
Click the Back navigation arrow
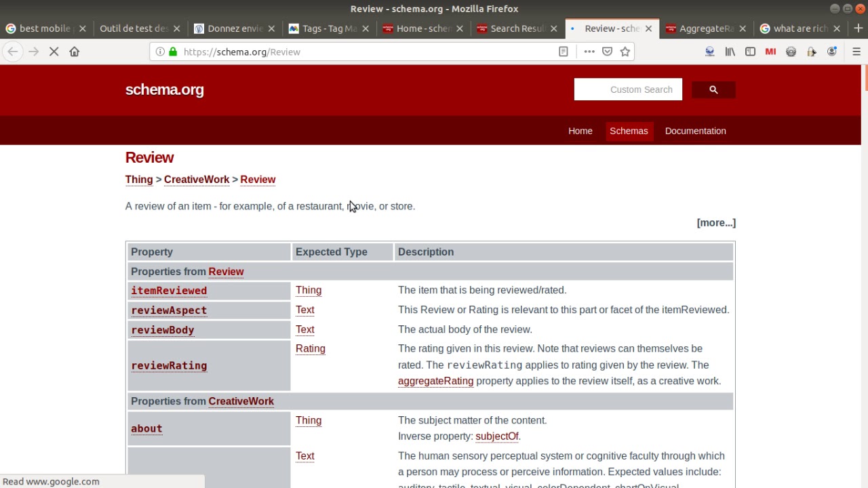click(13, 52)
